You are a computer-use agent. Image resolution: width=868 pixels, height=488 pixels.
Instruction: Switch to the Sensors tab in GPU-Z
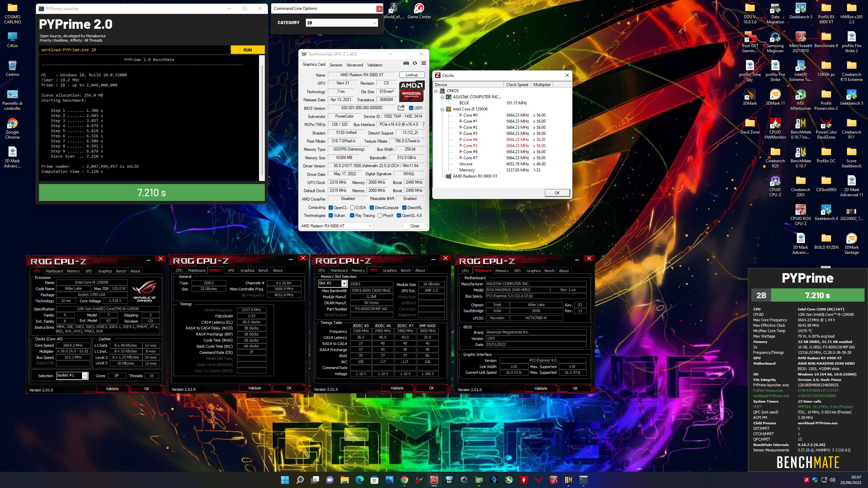(336, 65)
